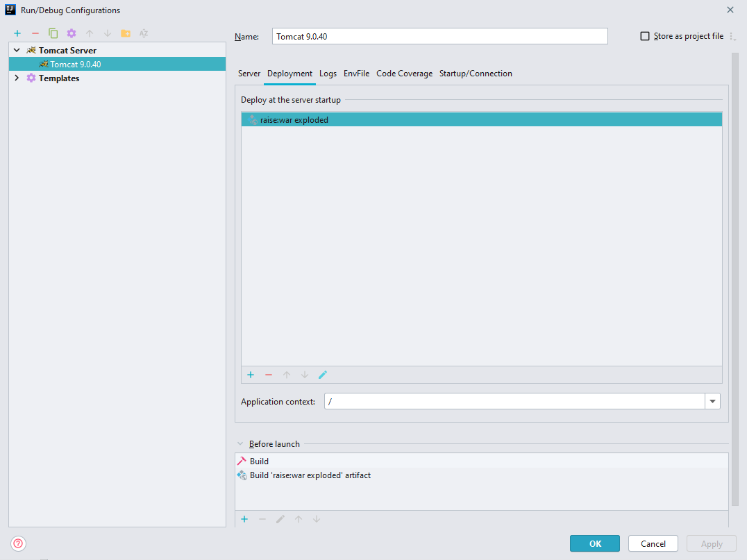Move deployment artifact up arrow
Viewport: 747px width, 560px height.
pos(287,375)
